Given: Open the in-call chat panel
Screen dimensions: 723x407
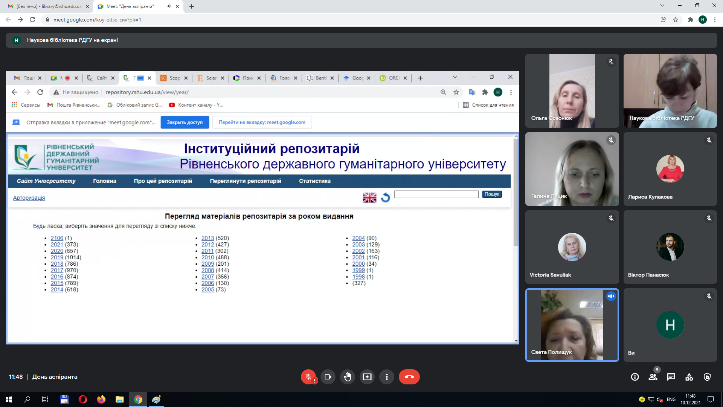Looking at the screenshot, I should (671, 377).
